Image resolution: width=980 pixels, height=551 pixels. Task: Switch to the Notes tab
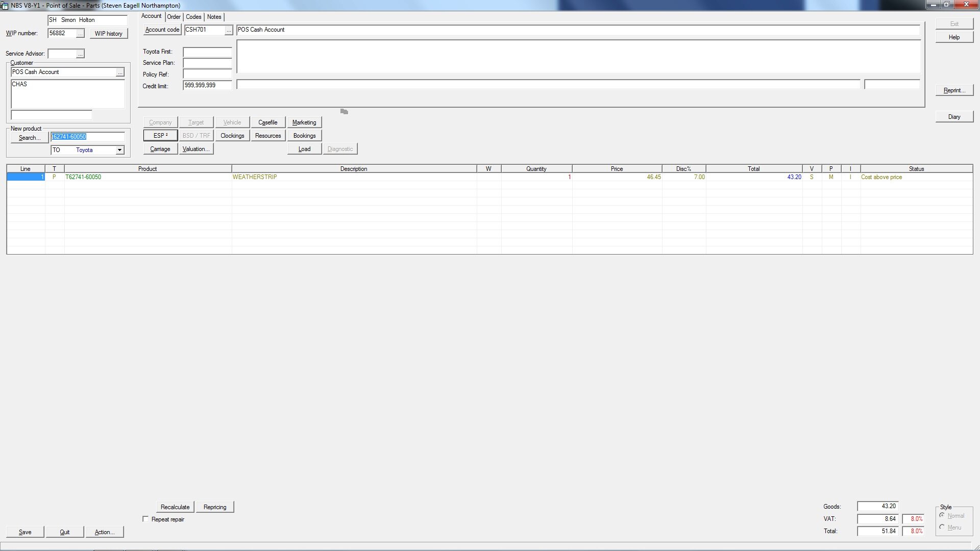[x=214, y=17]
